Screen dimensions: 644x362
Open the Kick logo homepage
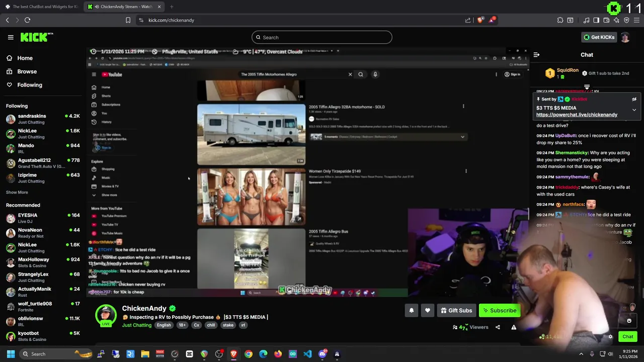pyautogui.click(x=36, y=37)
